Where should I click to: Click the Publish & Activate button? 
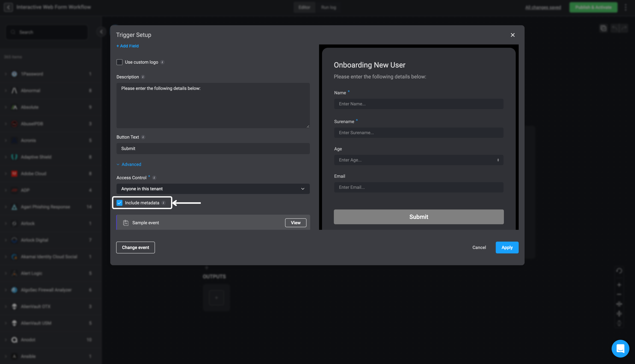pos(593,7)
